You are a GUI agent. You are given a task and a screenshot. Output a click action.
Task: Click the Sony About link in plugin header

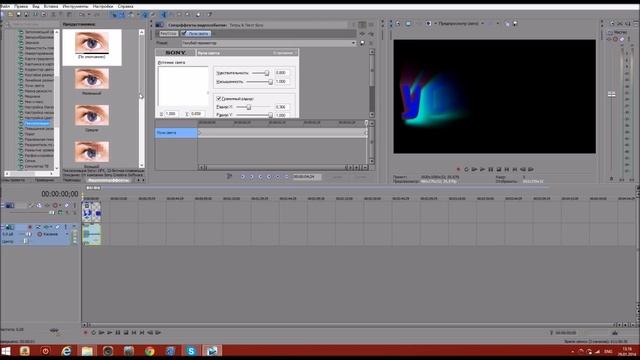tap(284, 53)
